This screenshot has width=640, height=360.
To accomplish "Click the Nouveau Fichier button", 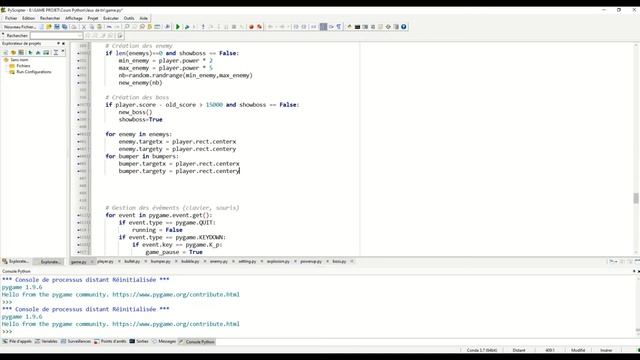I will click(x=20, y=27).
